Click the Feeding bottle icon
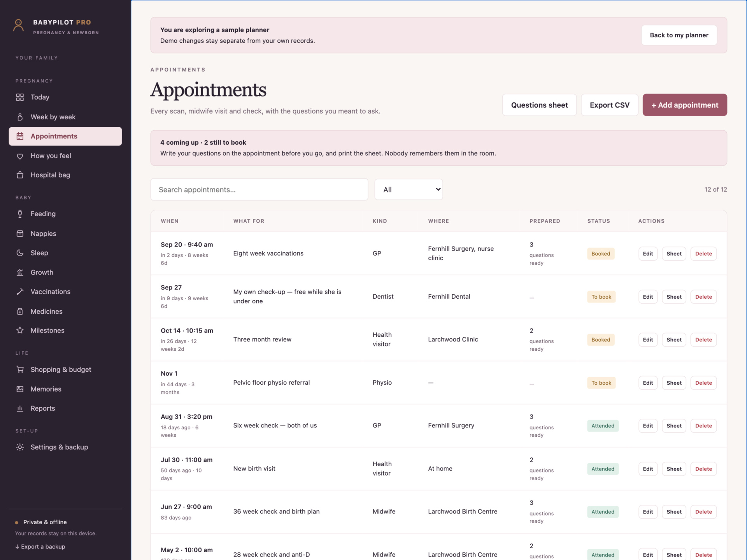This screenshot has height=560, width=747. [x=20, y=214]
